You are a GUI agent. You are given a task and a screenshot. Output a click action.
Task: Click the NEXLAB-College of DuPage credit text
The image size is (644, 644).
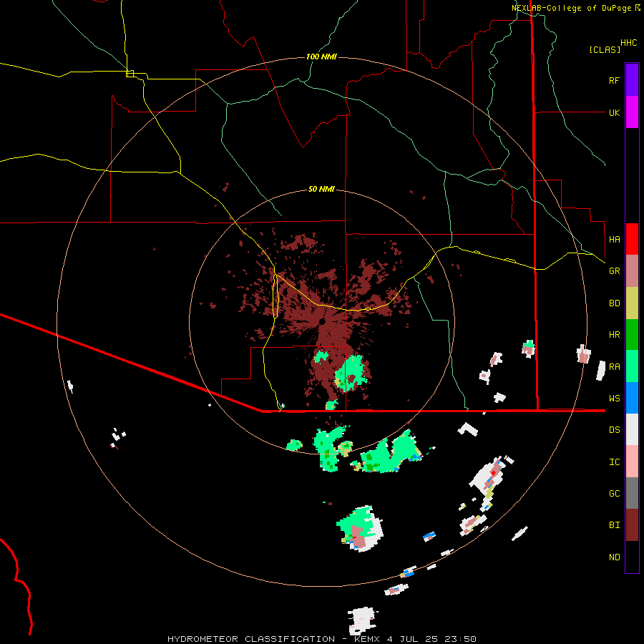571,8
